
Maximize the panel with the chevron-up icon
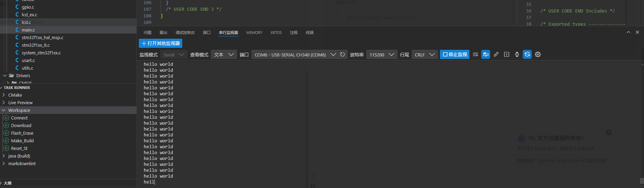[628, 32]
